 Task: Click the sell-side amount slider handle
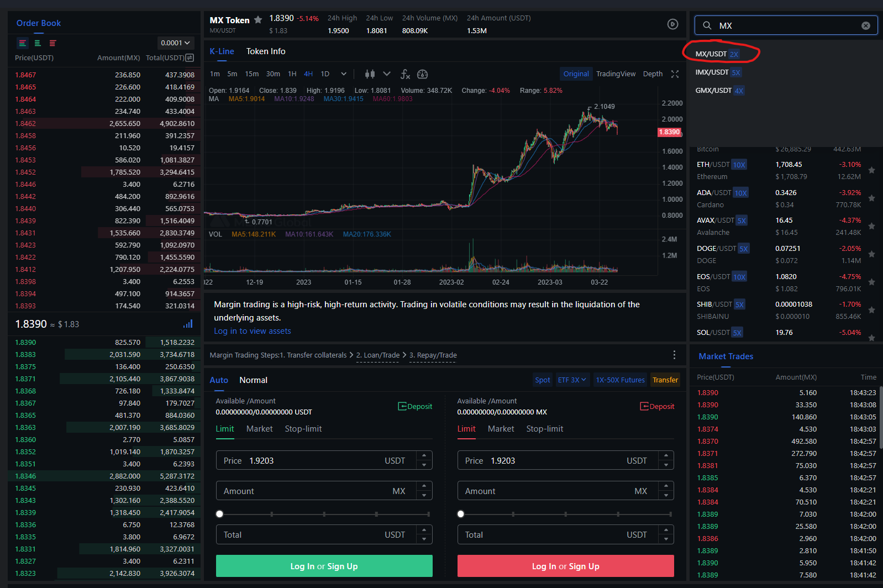pyautogui.click(x=461, y=514)
